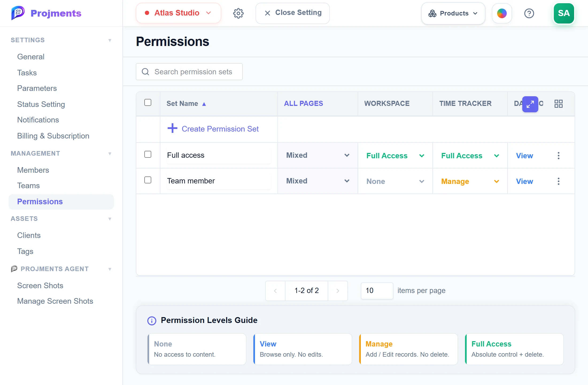The width and height of the screenshot is (588, 385).
Task: Open Manage Screen Shots page
Action: pyautogui.click(x=55, y=301)
